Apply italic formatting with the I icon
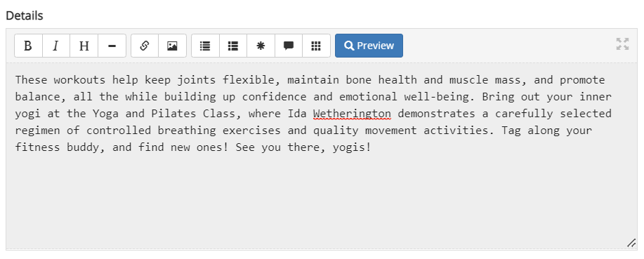Image resolution: width=644 pixels, height=259 pixels. point(56,46)
